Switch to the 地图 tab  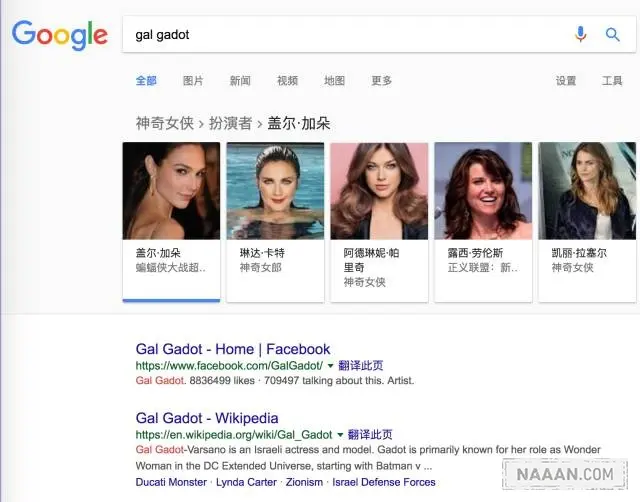point(334,81)
